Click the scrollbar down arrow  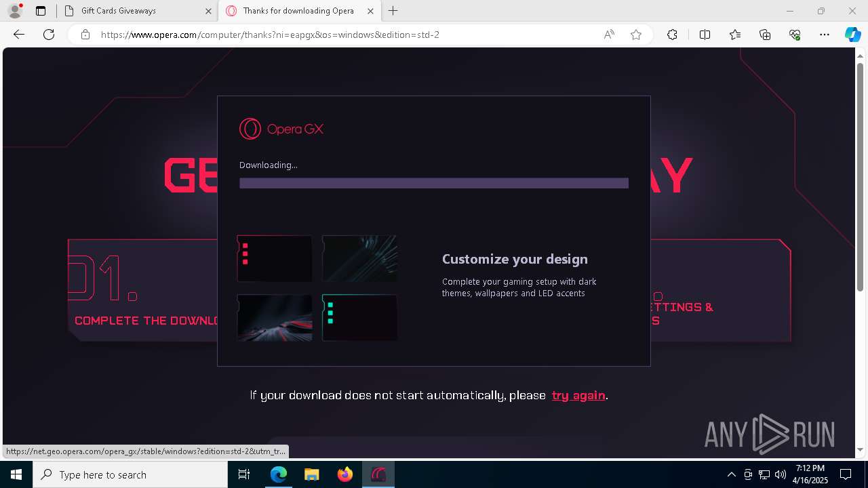pyautogui.click(x=860, y=449)
